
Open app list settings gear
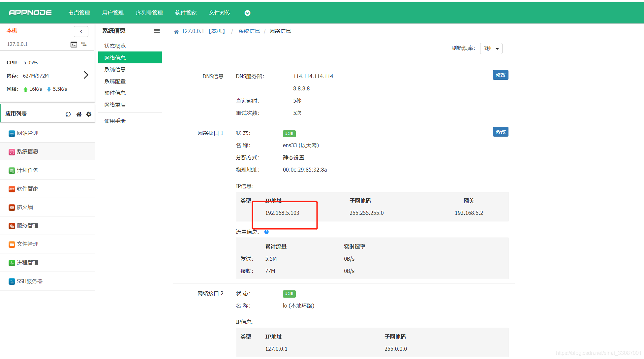coord(89,114)
